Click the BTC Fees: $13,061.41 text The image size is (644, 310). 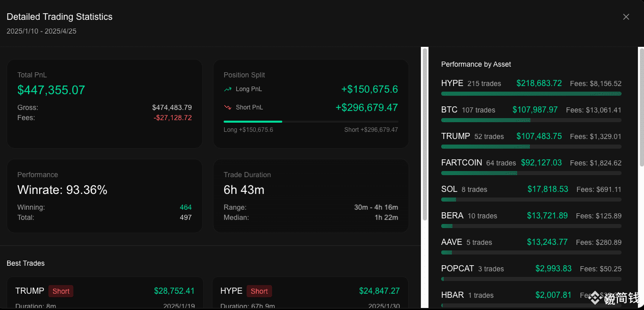(594, 110)
